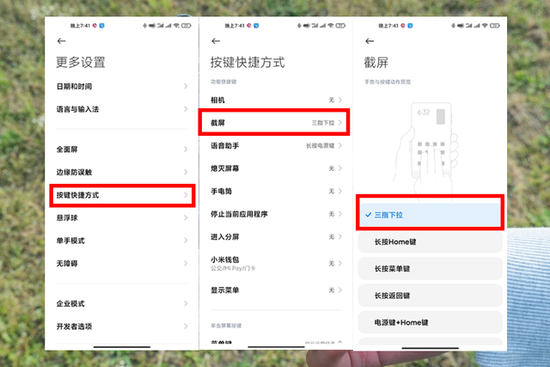Open 日期和时间 settings
The image size is (550, 367).
pyautogui.click(x=122, y=86)
